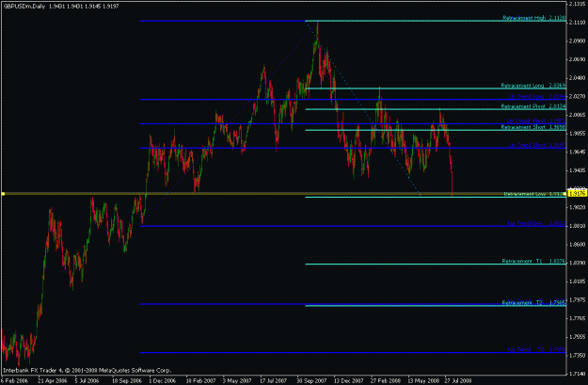Click the 2.0480 price axis value
Screen dimensions: 588x385
pyautogui.click(x=577, y=78)
